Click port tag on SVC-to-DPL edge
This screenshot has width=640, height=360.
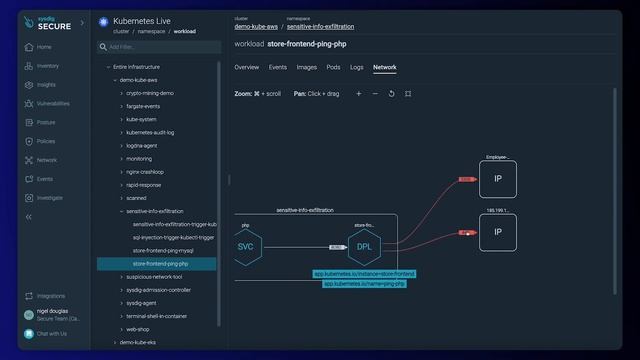click(337, 247)
